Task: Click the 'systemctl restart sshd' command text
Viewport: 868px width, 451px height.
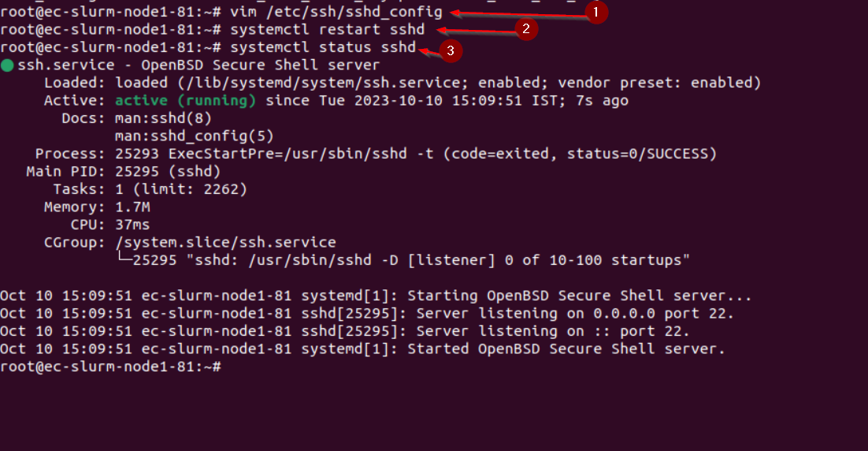Action: pyautogui.click(x=327, y=29)
